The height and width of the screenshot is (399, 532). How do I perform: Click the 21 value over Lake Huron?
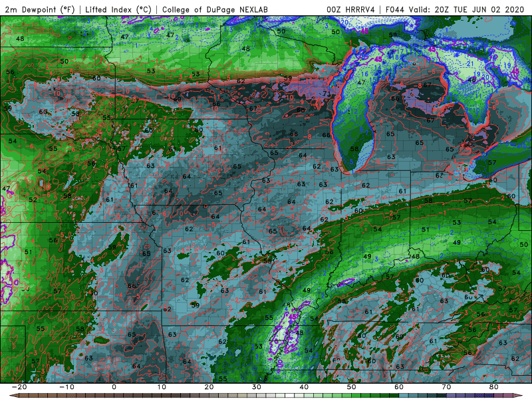(470, 63)
